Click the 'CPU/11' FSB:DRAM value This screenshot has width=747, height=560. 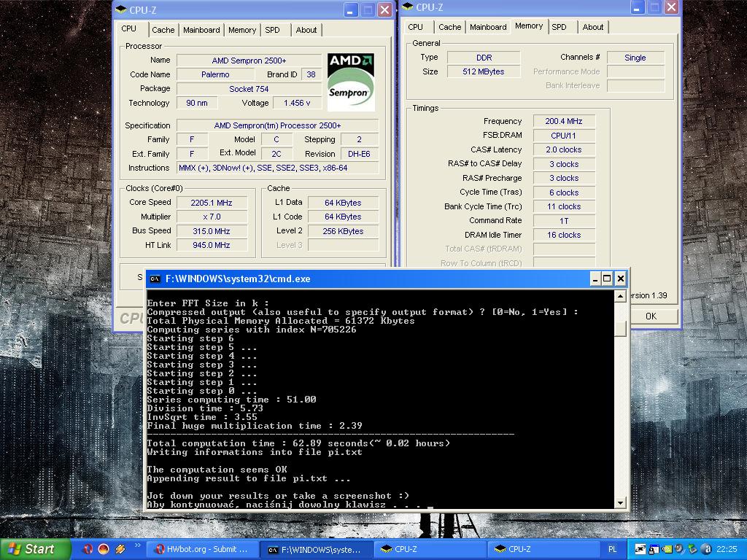pyautogui.click(x=564, y=135)
